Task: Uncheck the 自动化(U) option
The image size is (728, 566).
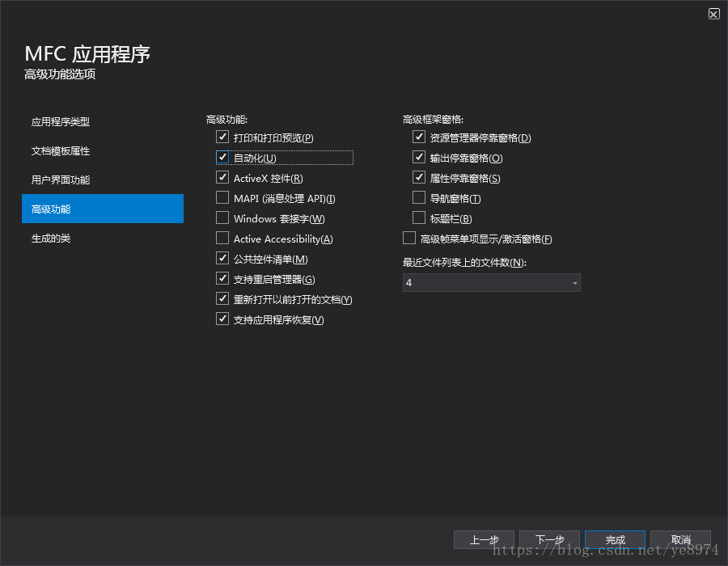Action: (x=222, y=158)
